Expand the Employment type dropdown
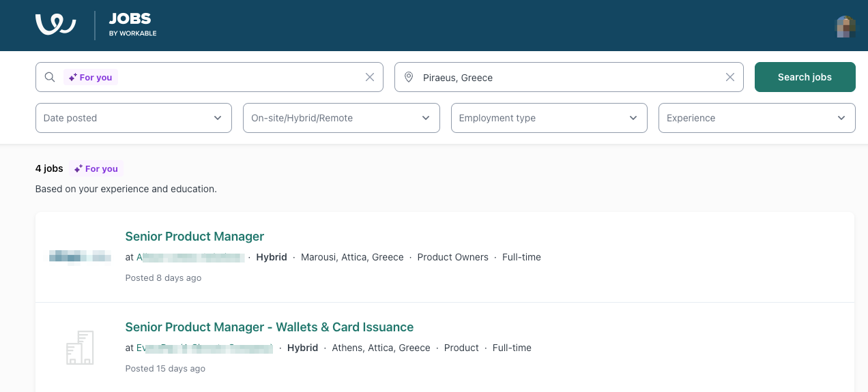Screen dimensions: 868x392 [549, 118]
